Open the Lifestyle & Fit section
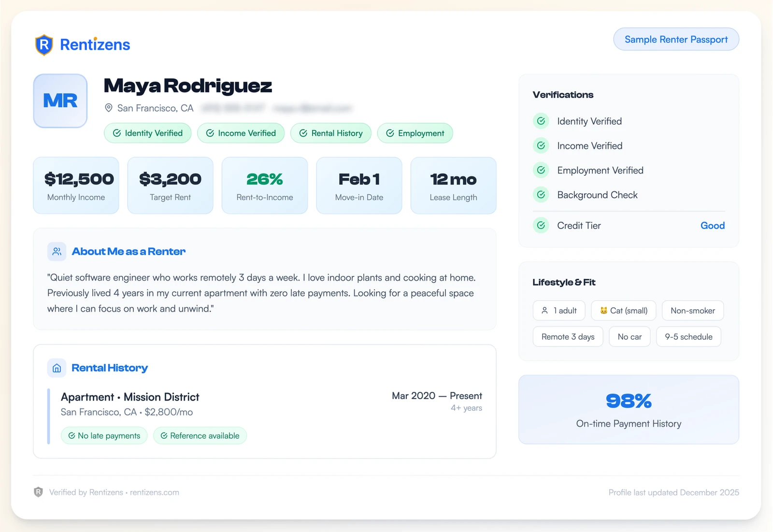The height and width of the screenshot is (532, 773). point(563,282)
